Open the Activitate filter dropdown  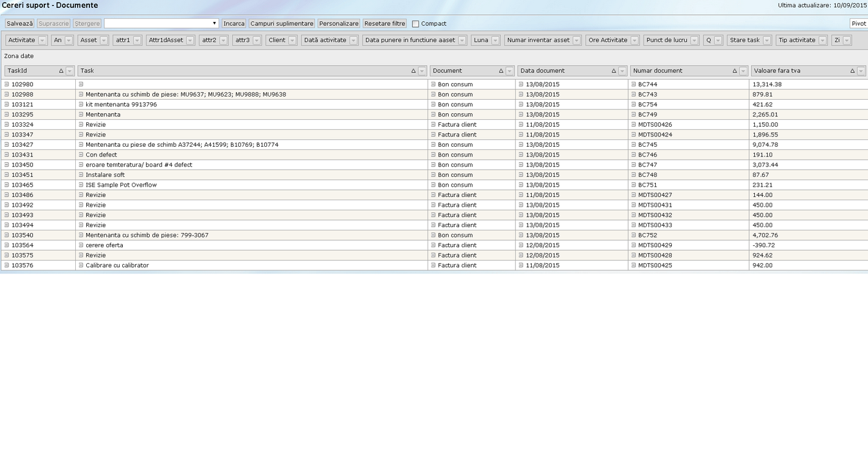(42, 40)
